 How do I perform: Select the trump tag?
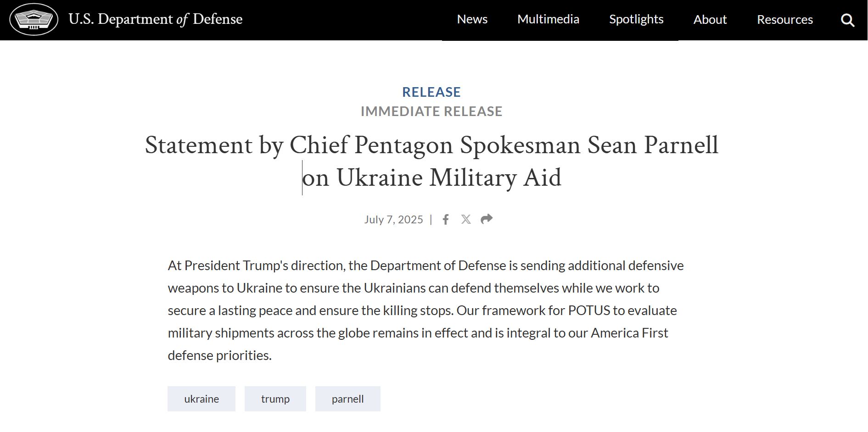[x=275, y=399]
